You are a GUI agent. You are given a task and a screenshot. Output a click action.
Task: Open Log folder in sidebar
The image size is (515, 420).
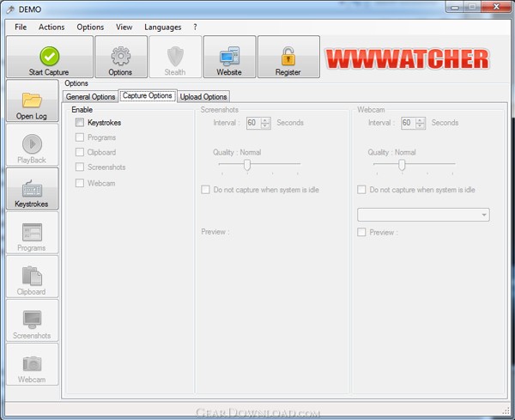click(33, 100)
